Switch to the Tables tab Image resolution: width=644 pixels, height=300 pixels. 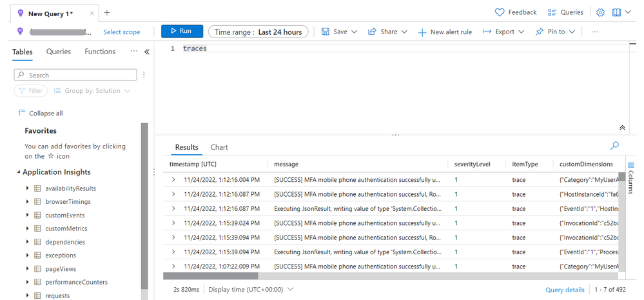coord(22,52)
